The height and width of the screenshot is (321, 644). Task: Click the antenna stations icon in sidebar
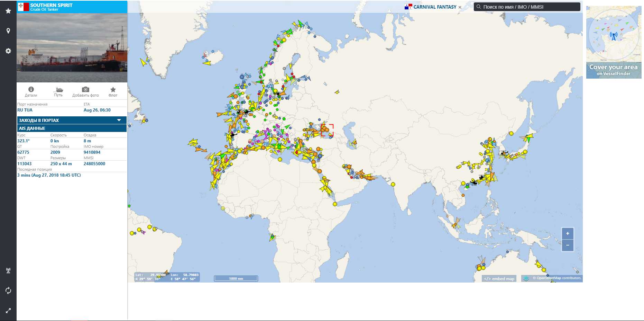point(8,270)
